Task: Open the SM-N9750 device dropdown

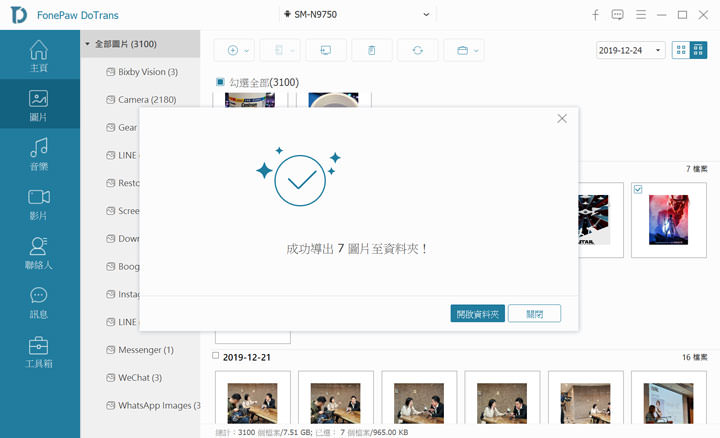Action: 358,15
